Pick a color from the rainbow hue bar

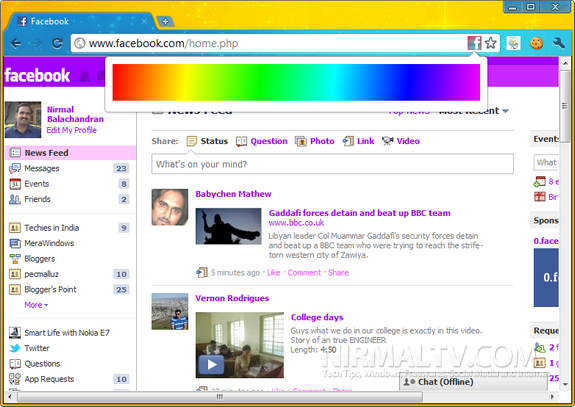[x=296, y=82]
